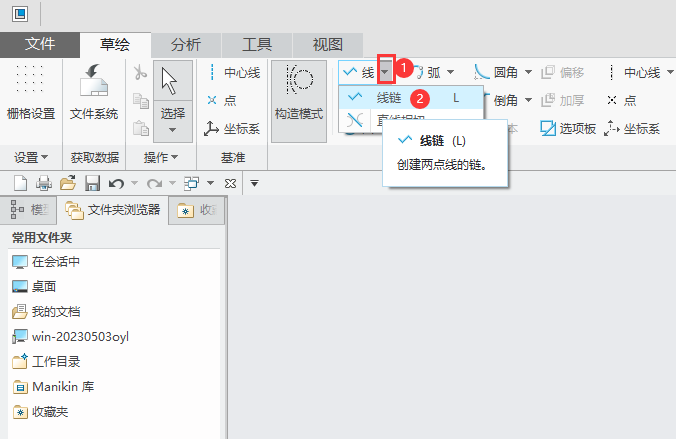Screen dimensions: 676x439
Task: Open the Customize quick access toolbar arrow
Action: pos(254,184)
